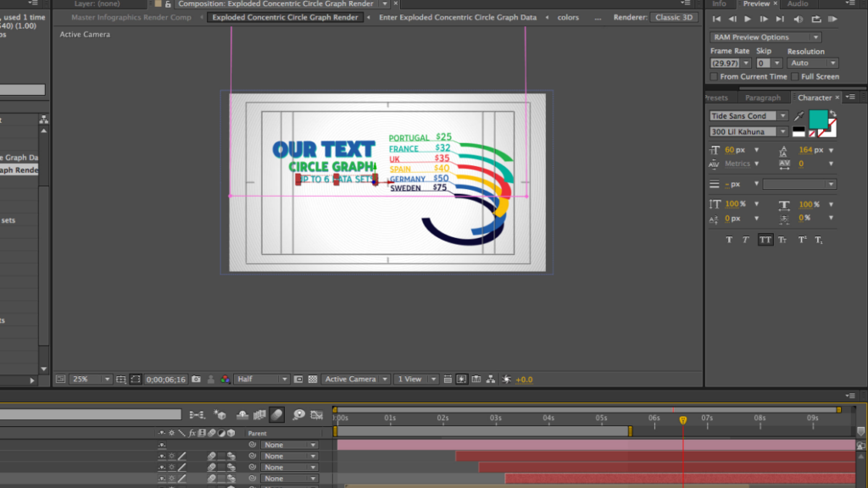Apply Faux Bold to the text

pos(729,241)
